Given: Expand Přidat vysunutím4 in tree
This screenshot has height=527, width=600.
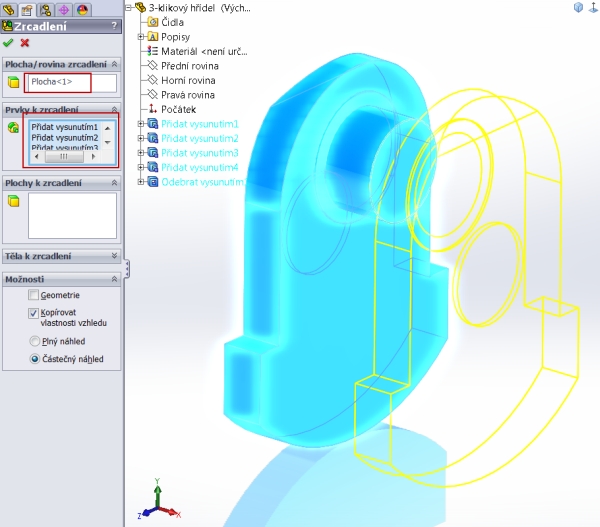Looking at the screenshot, I should 141,167.
